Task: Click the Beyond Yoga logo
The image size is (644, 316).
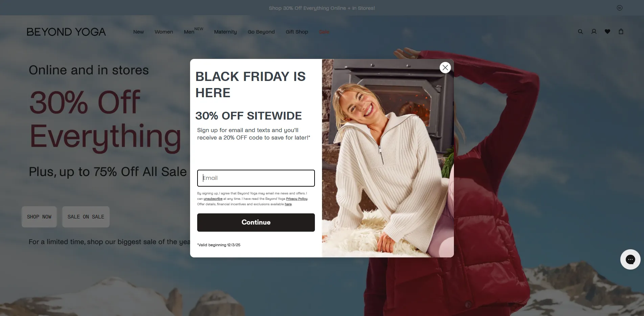Action: [66, 32]
